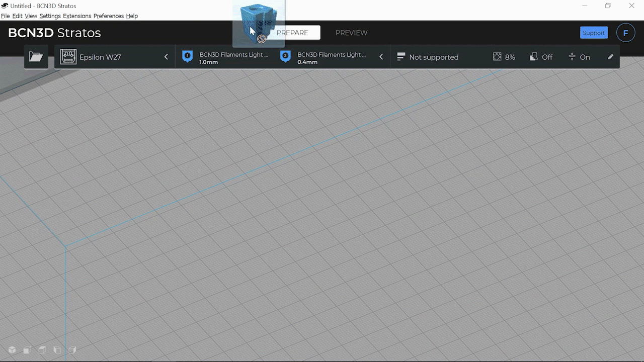Open file with the folder icon
The height and width of the screenshot is (362, 644).
click(x=36, y=57)
